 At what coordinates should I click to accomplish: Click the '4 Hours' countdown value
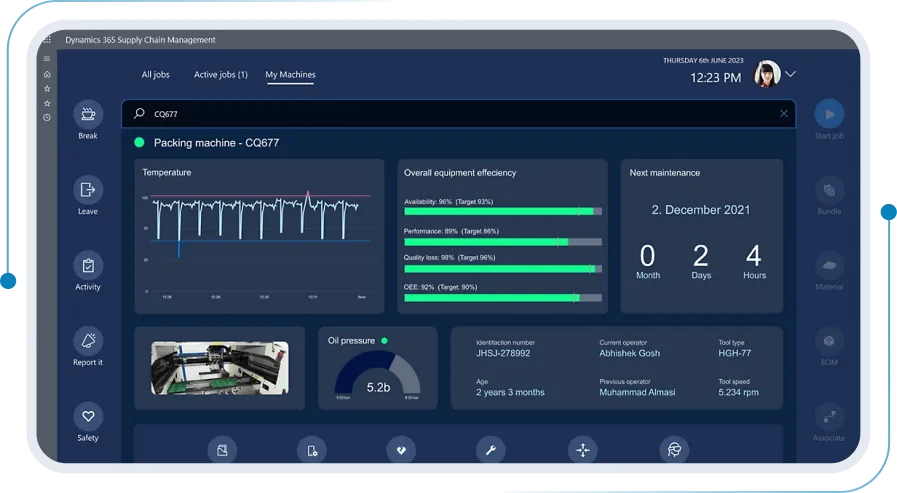[x=754, y=261]
